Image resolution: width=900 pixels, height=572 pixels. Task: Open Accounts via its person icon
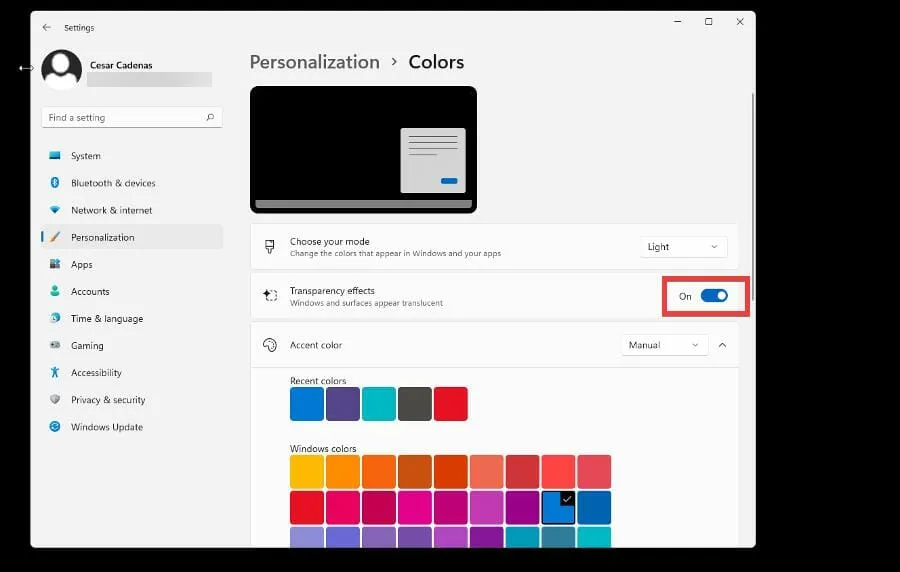click(x=55, y=292)
